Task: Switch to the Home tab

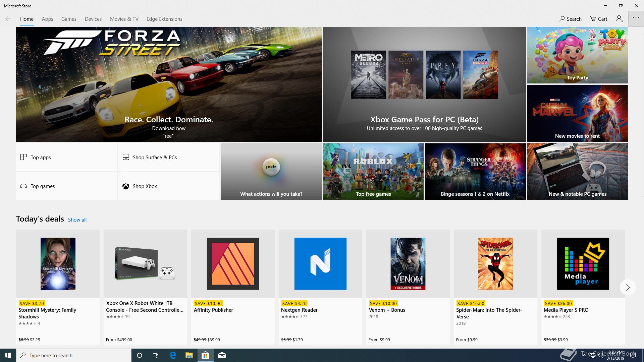Action: click(x=27, y=19)
